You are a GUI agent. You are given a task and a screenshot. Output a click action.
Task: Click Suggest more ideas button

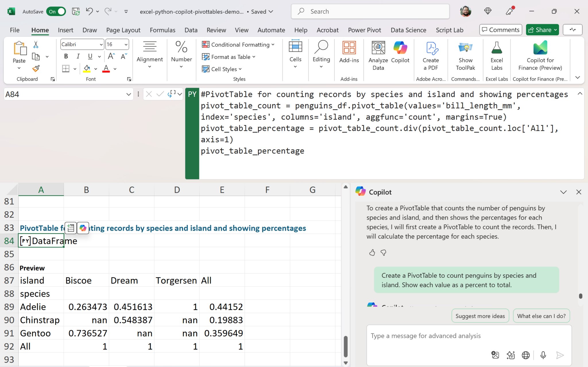click(x=480, y=316)
